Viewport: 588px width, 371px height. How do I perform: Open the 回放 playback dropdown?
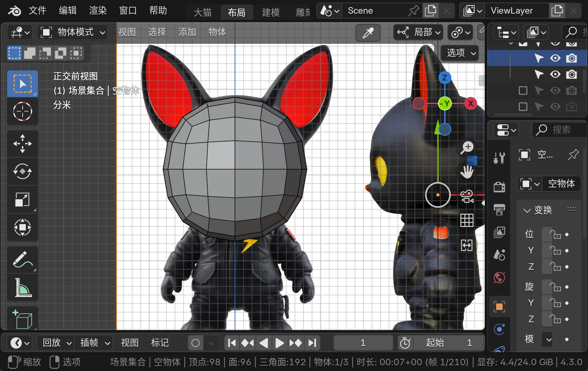tap(56, 343)
